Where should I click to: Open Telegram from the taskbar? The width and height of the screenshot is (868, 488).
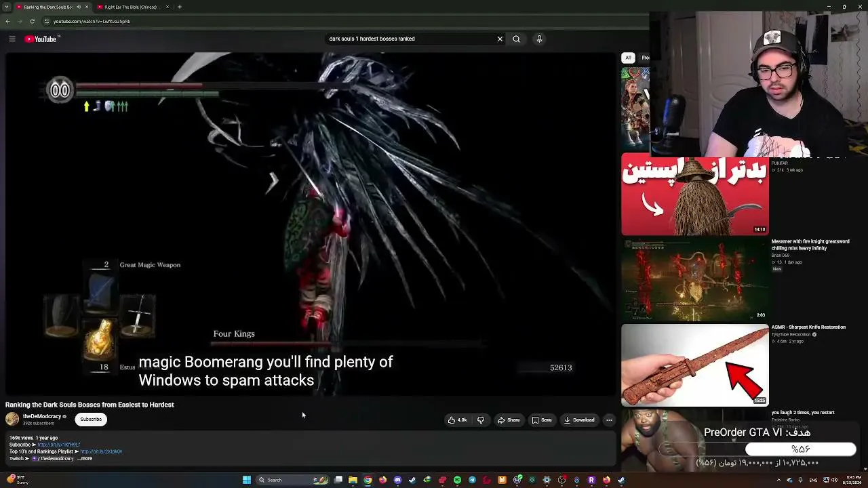pyautogui.click(x=472, y=480)
